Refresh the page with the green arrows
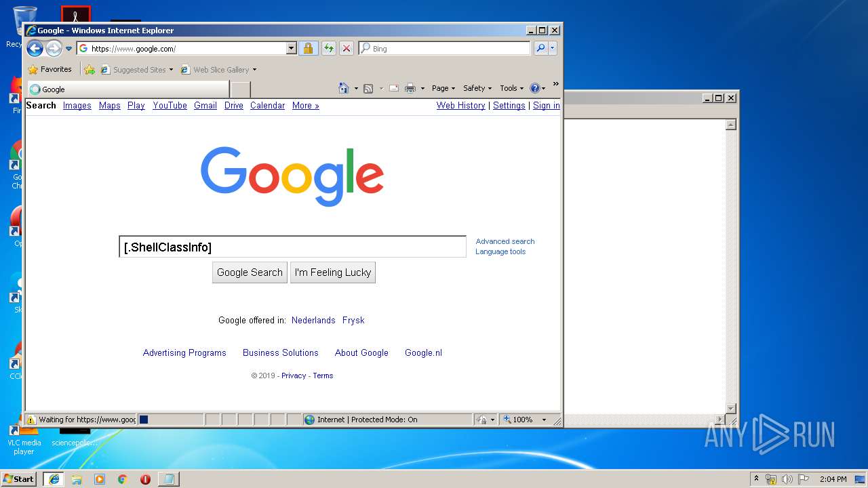The height and width of the screenshot is (488, 868). (x=328, y=48)
